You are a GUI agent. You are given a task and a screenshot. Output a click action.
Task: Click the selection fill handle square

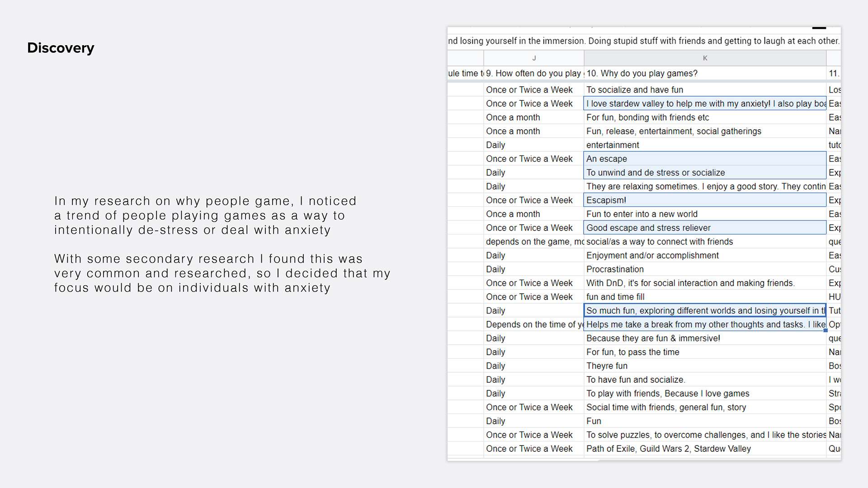coord(826,330)
